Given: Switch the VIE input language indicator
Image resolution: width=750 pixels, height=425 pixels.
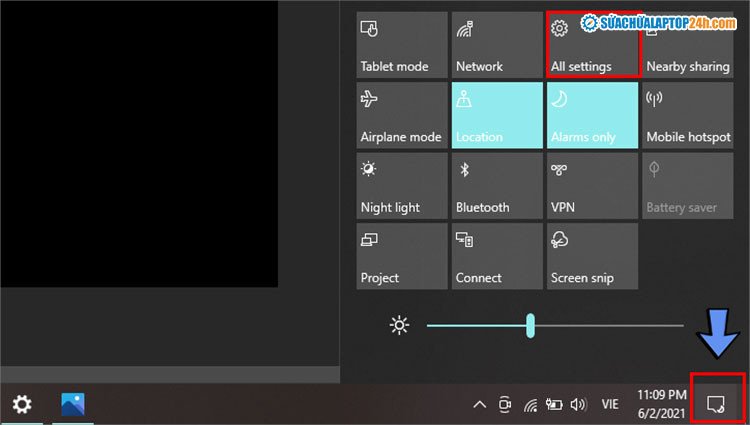Looking at the screenshot, I should [x=610, y=404].
